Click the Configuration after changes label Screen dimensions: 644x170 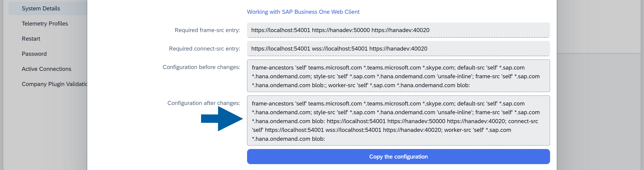[x=204, y=103]
